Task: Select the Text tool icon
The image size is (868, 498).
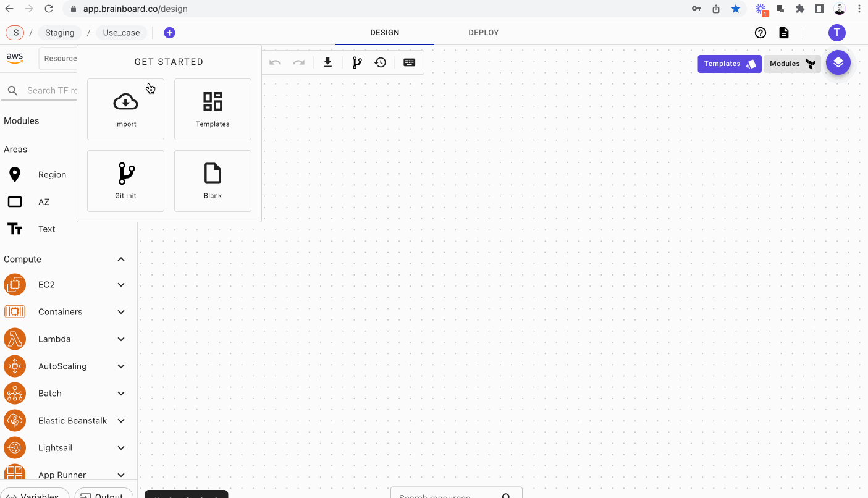Action: tap(15, 229)
